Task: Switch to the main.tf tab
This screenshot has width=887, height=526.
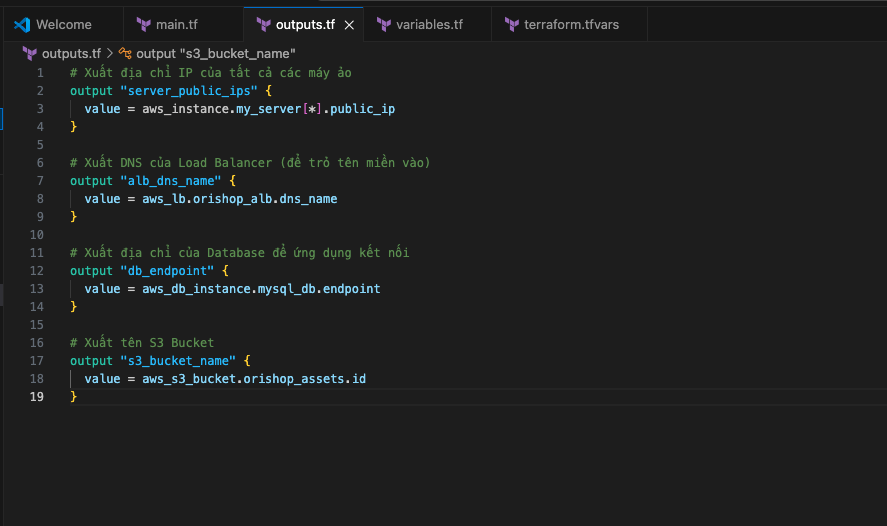Action: pos(177,24)
